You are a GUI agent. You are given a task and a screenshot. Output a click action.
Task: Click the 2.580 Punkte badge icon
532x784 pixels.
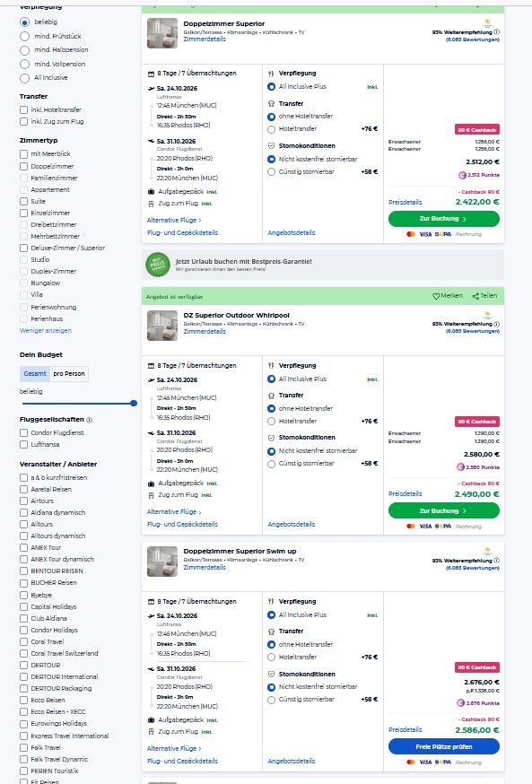(x=460, y=467)
